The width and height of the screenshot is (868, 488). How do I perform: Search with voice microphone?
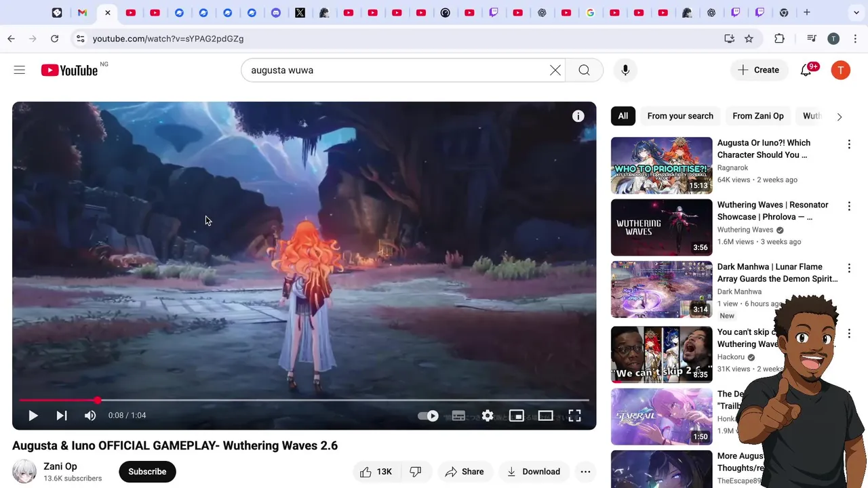pos(625,70)
